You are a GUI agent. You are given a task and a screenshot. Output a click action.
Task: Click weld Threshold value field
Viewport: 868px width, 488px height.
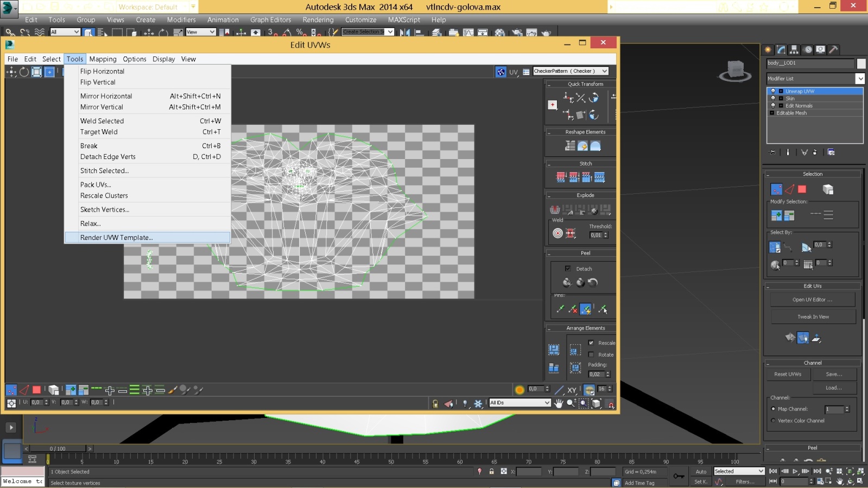pos(597,235)
